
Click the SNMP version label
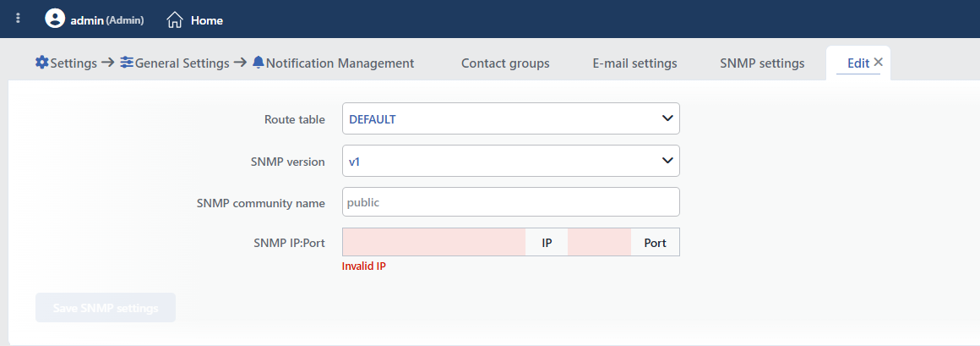coord(287,162)
